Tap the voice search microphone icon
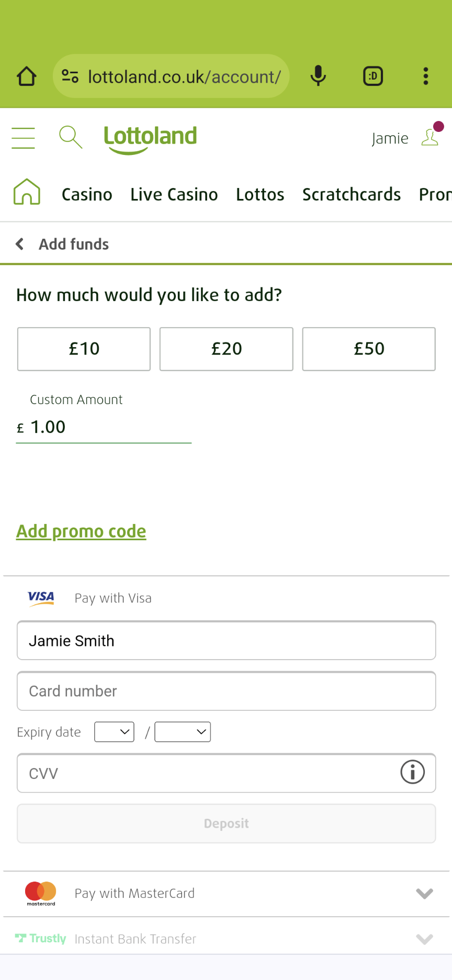The height and width of the screenshot is (980, 452). [318, 76]
